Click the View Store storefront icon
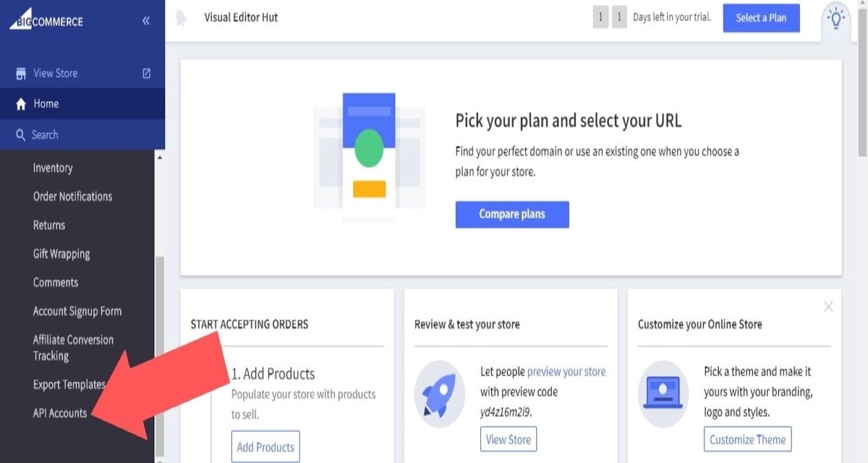 tap(21, 74)
